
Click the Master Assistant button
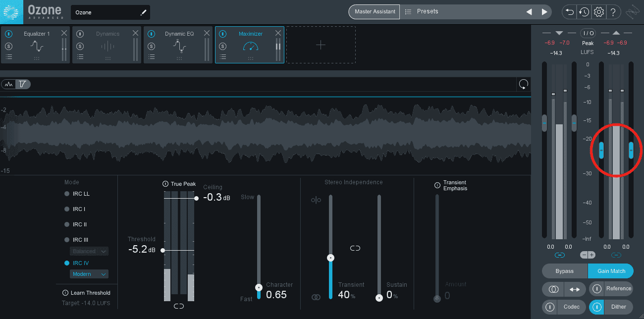(375, 12)
